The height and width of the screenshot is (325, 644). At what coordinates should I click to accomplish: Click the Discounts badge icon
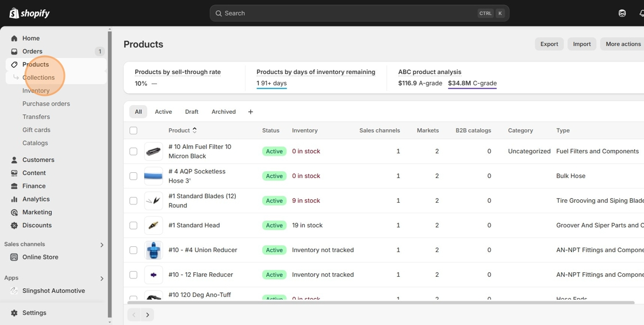click(x=14, y=226)
